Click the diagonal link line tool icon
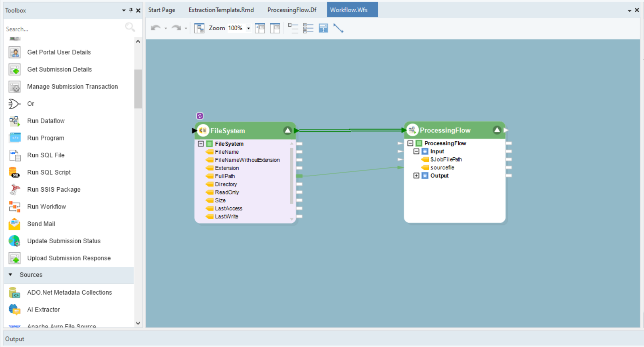644x347 pixels. 338,28
